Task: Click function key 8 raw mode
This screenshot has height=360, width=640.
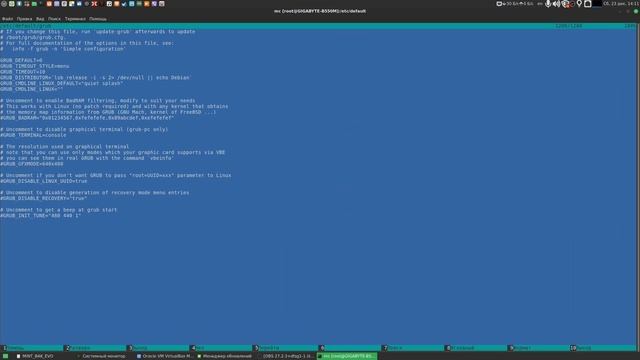Action: [x=476, y=348]
